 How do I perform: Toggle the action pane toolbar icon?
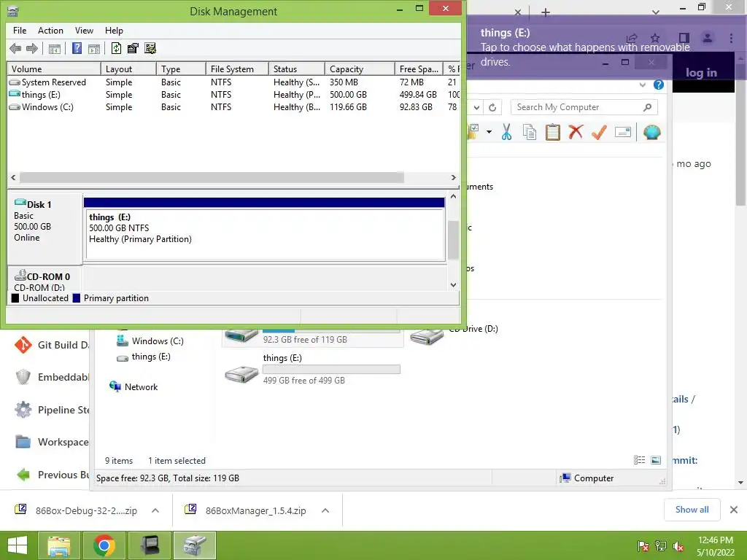coord(94,49)
